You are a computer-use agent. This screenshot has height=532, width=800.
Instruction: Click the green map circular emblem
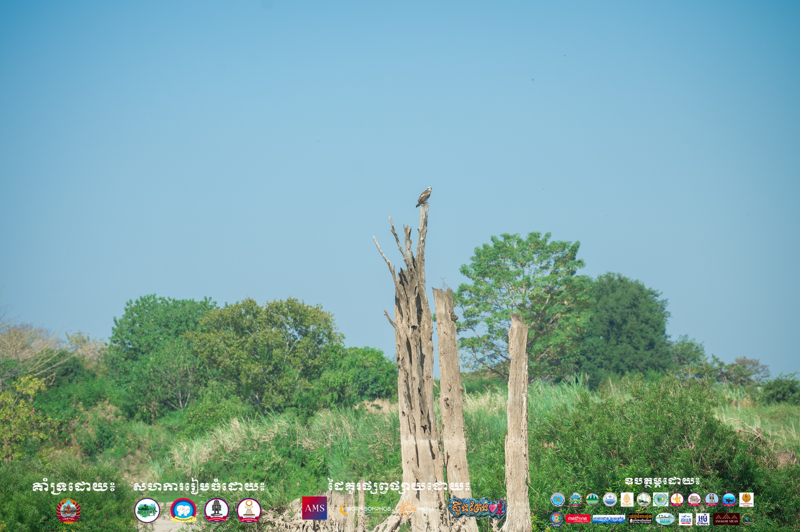(x=147, y=510)
